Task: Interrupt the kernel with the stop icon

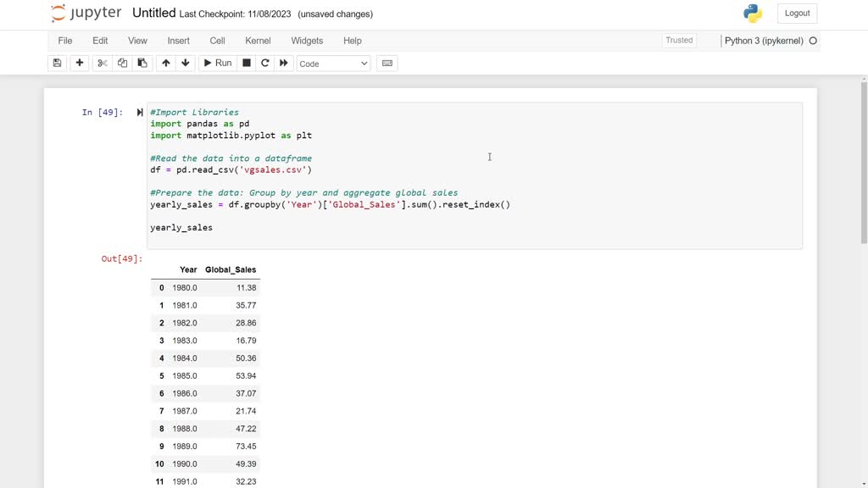Action: [x=247, y=63]
